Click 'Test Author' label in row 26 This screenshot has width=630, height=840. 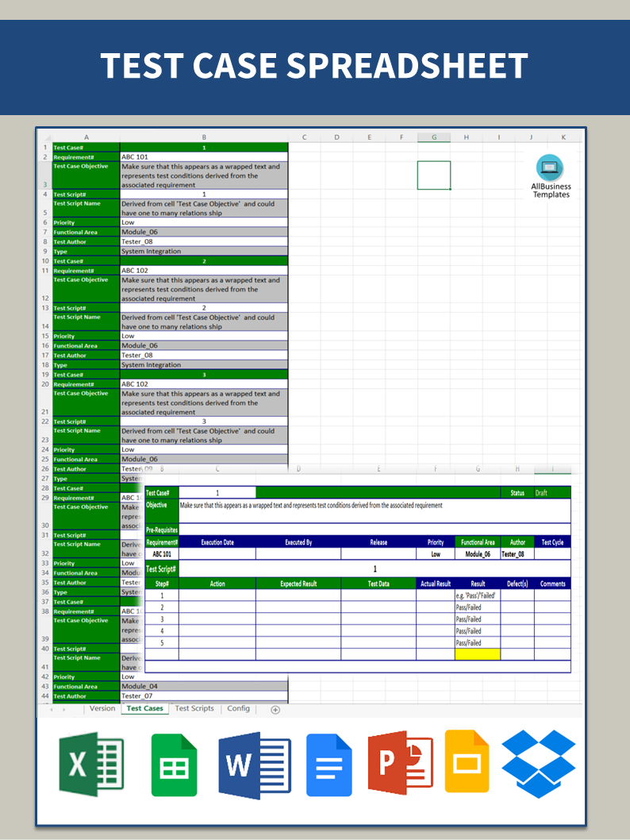pos(86,468)
